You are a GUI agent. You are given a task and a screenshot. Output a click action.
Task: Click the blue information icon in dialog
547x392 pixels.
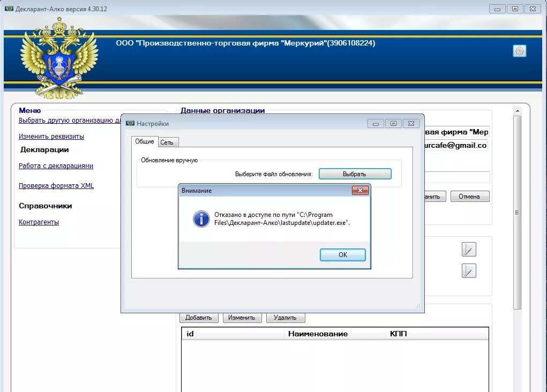pos(201,219)
